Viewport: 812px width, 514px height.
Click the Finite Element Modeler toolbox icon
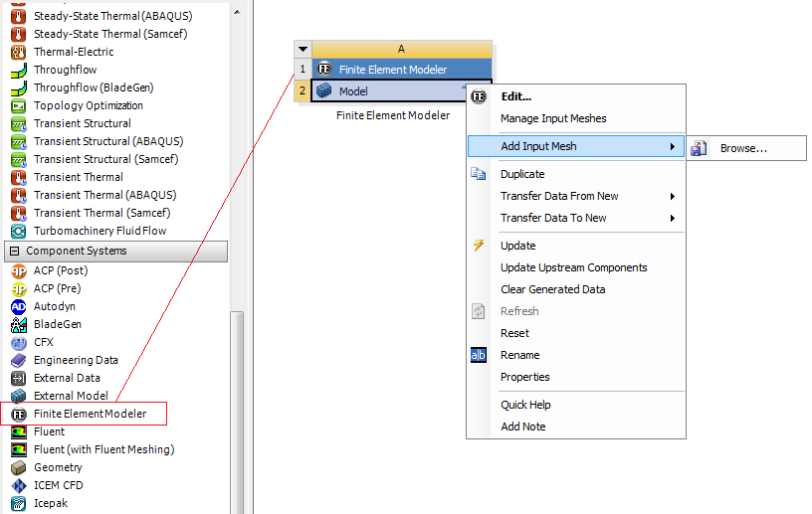click(18, 415)
